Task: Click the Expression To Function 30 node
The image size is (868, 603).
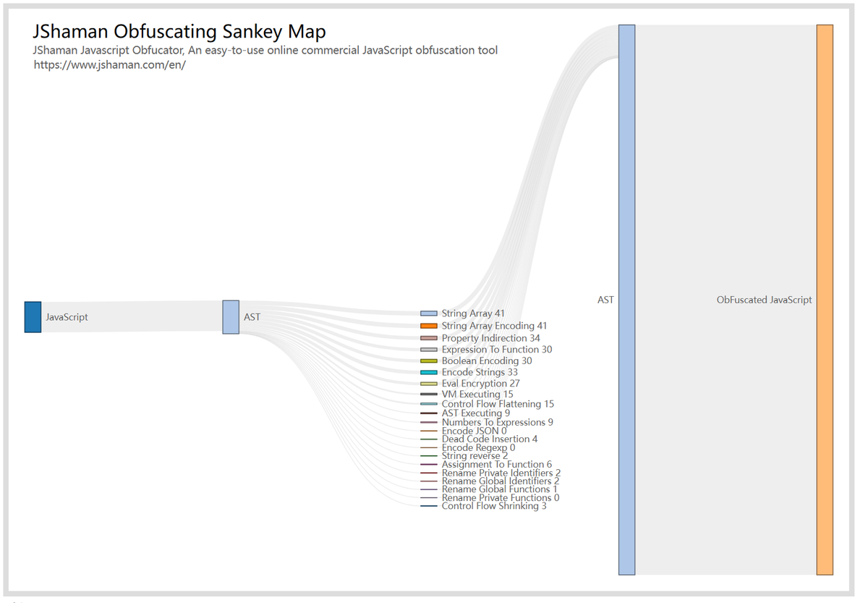Action: click(429, 350)
